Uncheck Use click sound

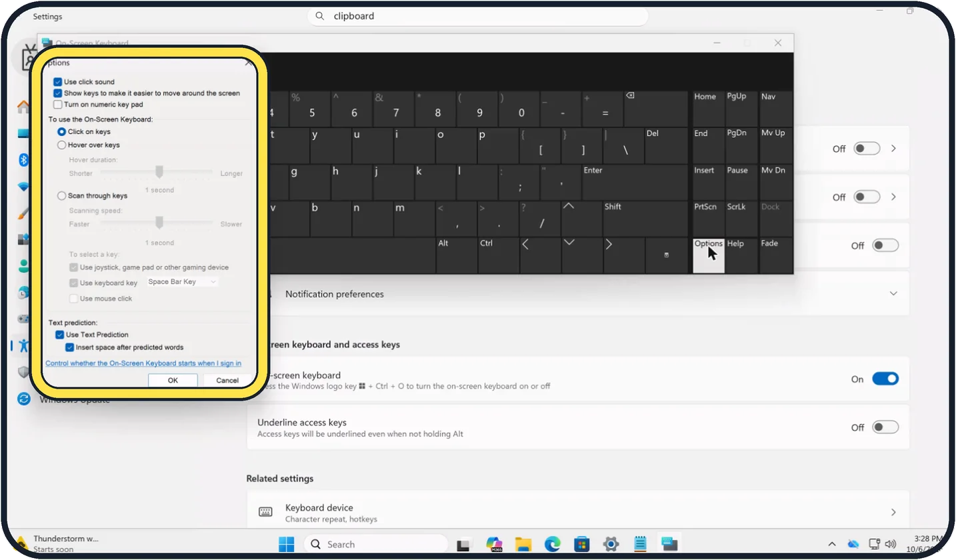58,82
